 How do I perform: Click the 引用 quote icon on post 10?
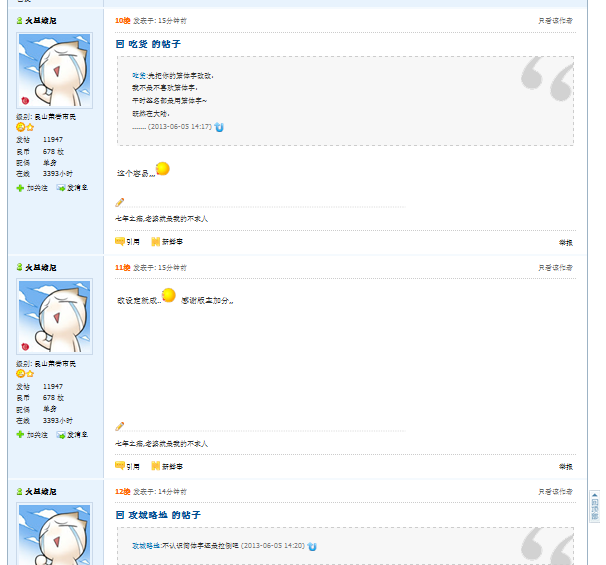(119, 242)
